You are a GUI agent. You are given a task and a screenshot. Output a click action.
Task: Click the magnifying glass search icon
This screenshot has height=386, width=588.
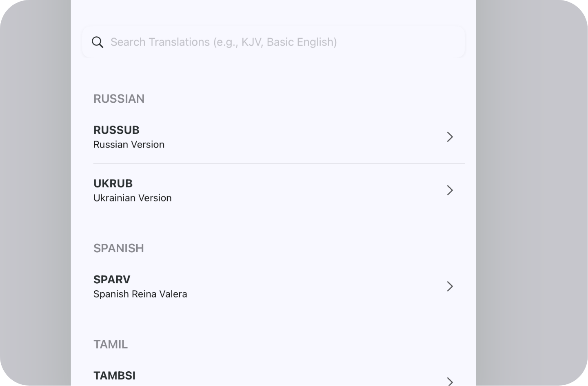coord(98,42)
